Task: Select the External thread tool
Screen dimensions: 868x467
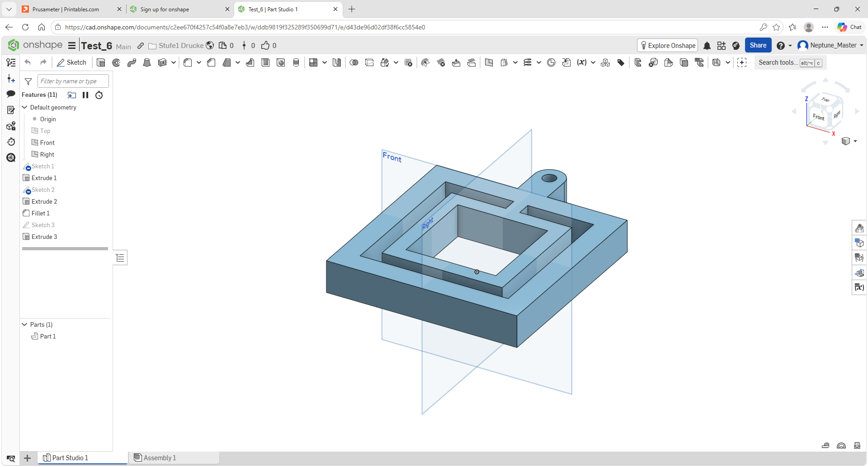Action: click(x=296, y=62)
